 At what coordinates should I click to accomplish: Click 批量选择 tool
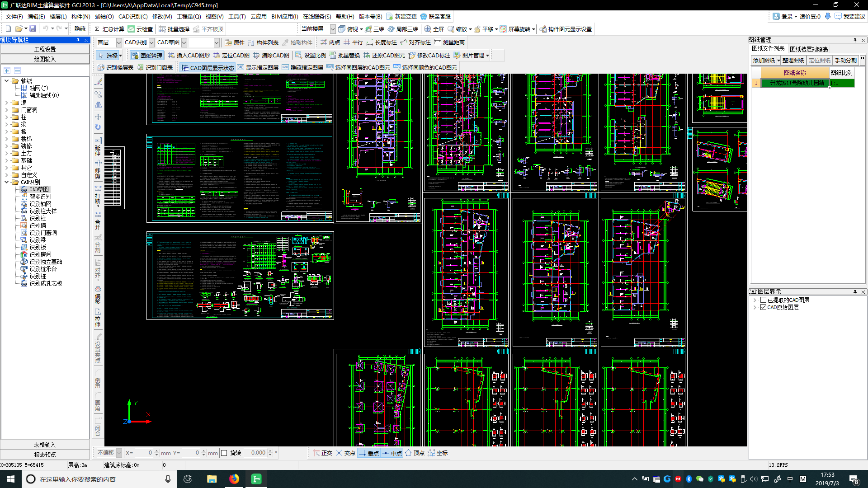(174, 29)
